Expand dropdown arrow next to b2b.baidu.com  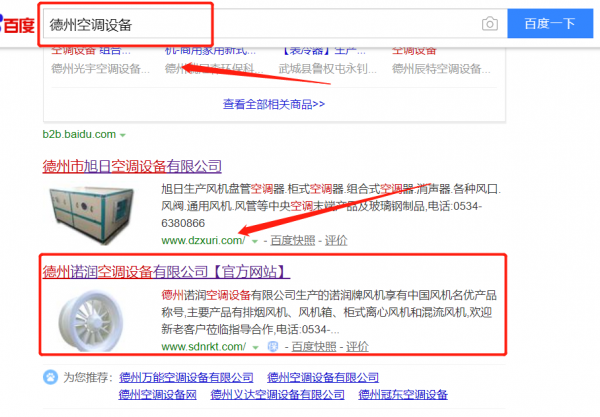[122, 135]
